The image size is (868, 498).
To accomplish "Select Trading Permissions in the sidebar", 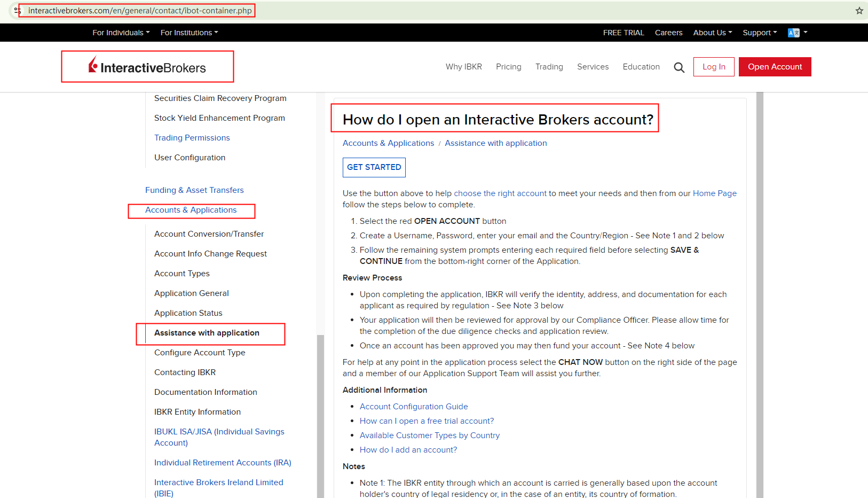I will (x=192, y=137).
